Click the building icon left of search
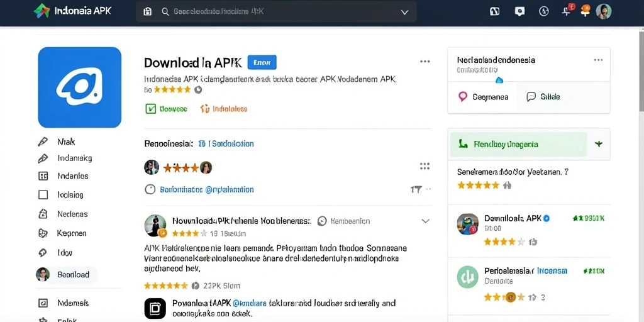The height and width of the screenshot is (322, 644). (x=147, y=11)
